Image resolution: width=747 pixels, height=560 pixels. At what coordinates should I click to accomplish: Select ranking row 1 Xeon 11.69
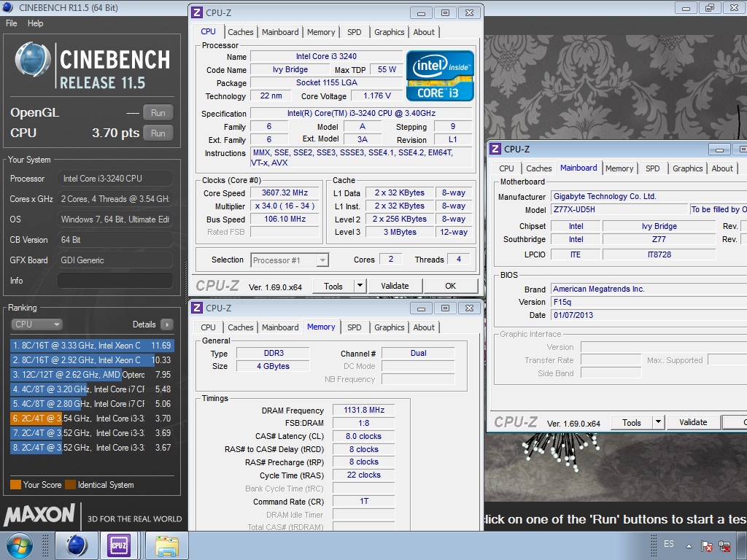(x=92, y=346)
